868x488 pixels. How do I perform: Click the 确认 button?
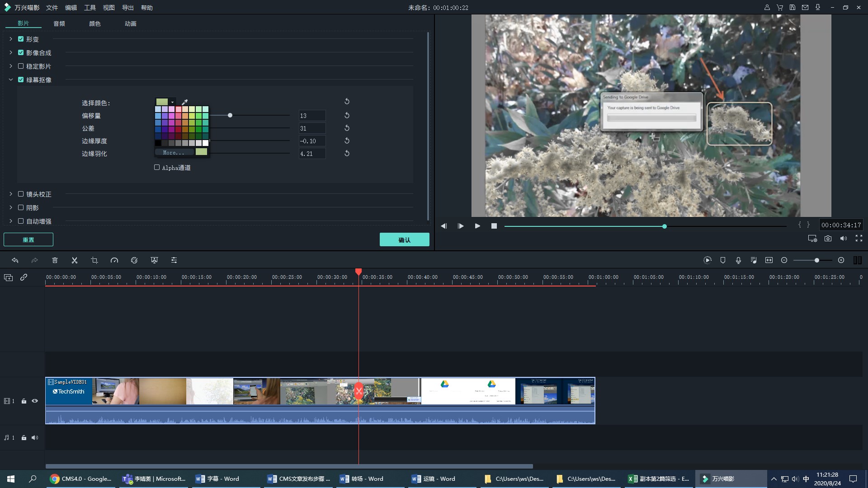(x=404, y=239)
